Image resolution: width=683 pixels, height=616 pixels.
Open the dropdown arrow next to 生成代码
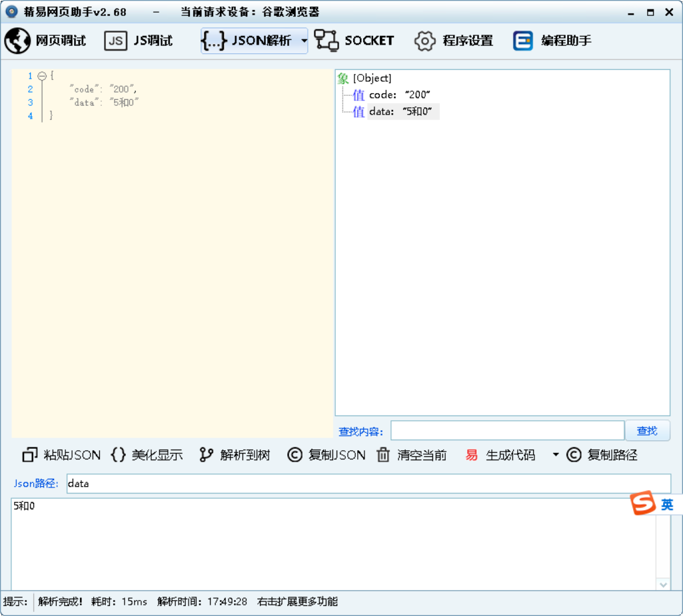555,455
